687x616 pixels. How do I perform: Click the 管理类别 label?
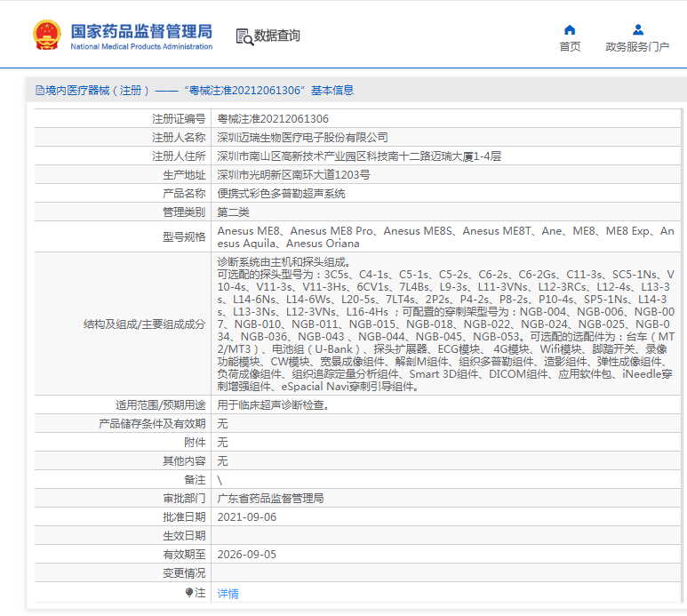184,212
